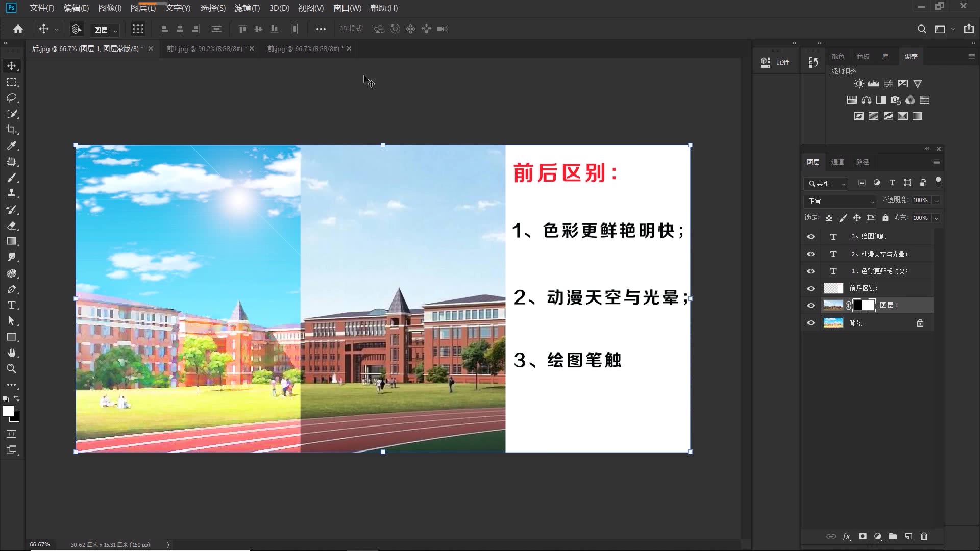
Task: Select the Crop tool
Action: coord(12,130)
